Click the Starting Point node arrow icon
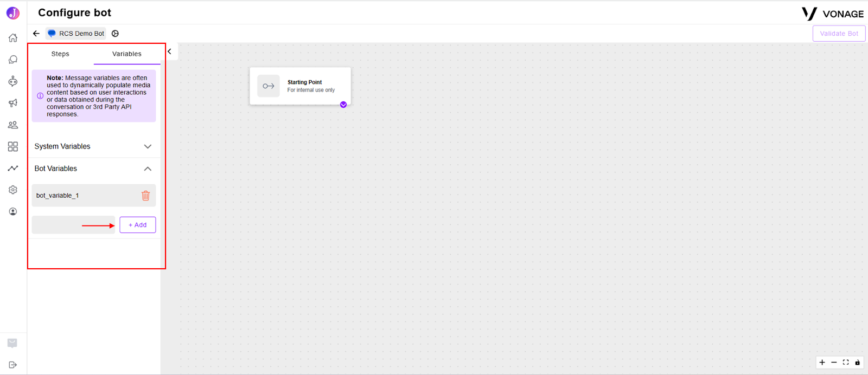This screenshot has height=375, width=868. pyautogui.click(x=269, y=86)
